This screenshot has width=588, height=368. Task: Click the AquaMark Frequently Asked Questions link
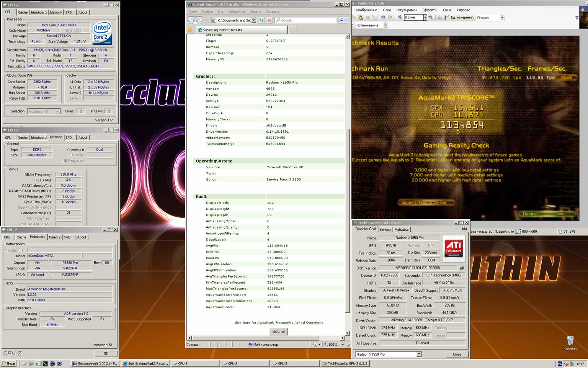coord(290,323)
